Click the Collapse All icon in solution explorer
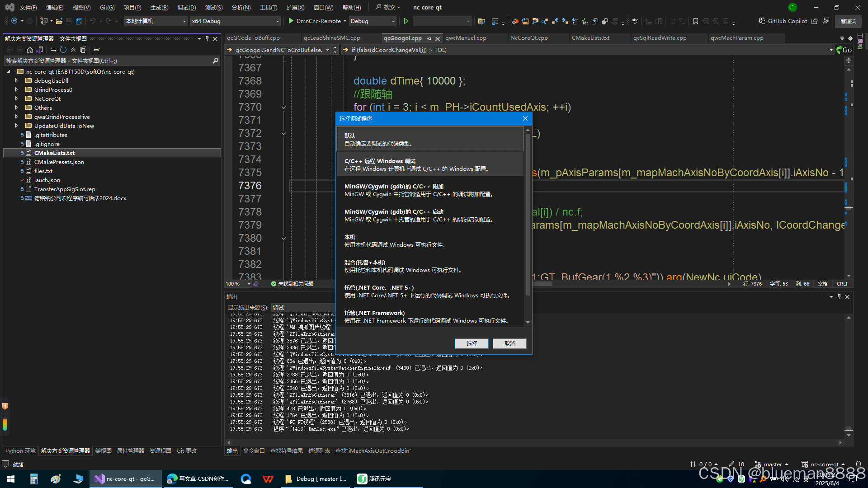 coord(73,50)
